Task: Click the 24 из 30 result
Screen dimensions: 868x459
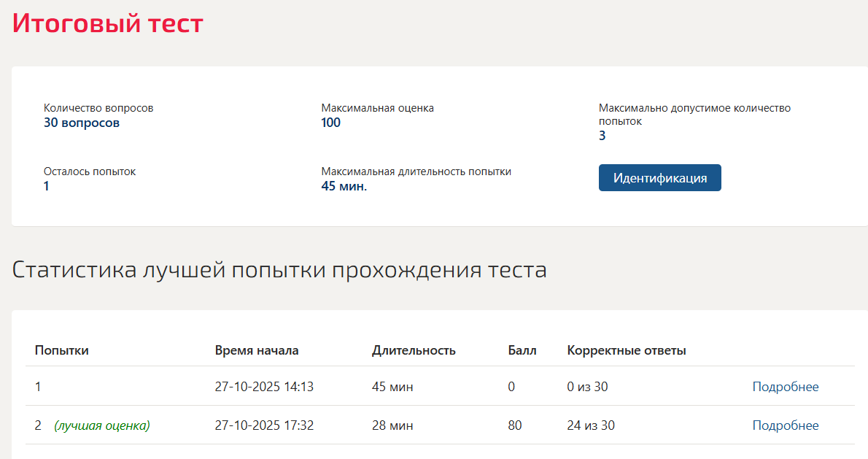Action: point(591,425)
